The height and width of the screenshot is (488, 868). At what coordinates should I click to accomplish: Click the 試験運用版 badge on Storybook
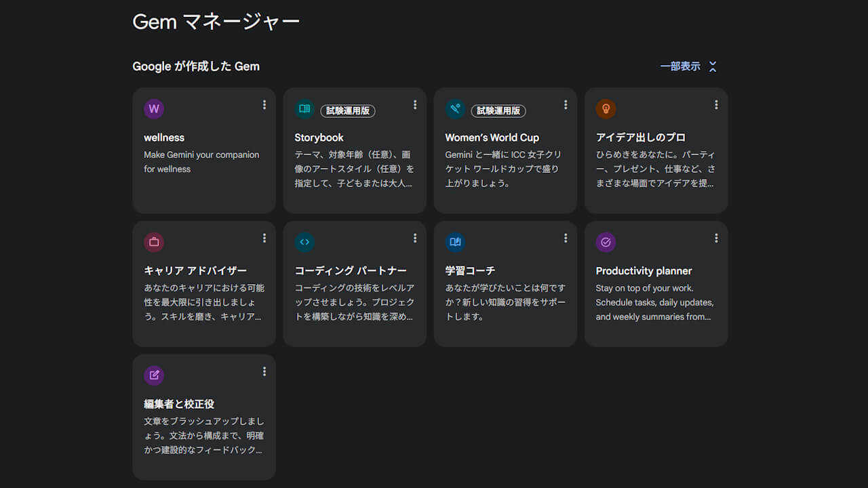tap(348, 110)
